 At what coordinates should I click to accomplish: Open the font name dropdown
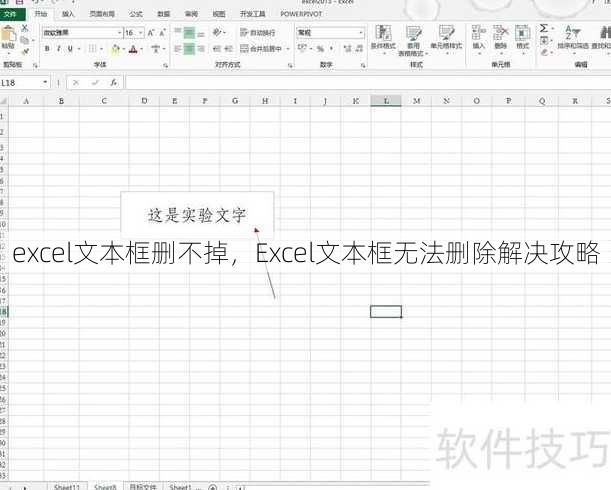pos(119,33)
